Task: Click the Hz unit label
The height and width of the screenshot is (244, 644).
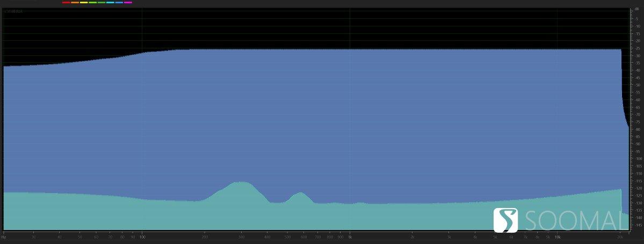Action: click(x=4, y=237)
